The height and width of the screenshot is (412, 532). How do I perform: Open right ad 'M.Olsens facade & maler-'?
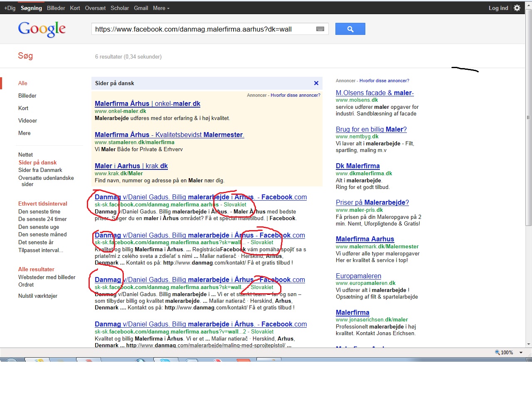375,93
